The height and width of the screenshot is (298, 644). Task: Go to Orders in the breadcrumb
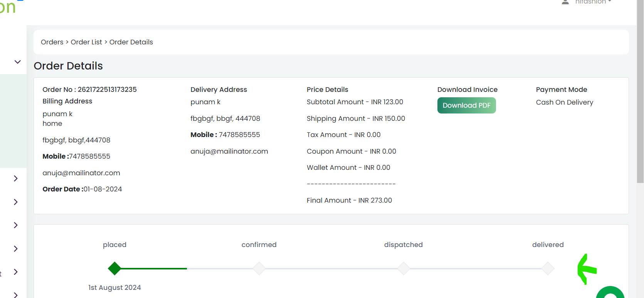tap(52, 42)
